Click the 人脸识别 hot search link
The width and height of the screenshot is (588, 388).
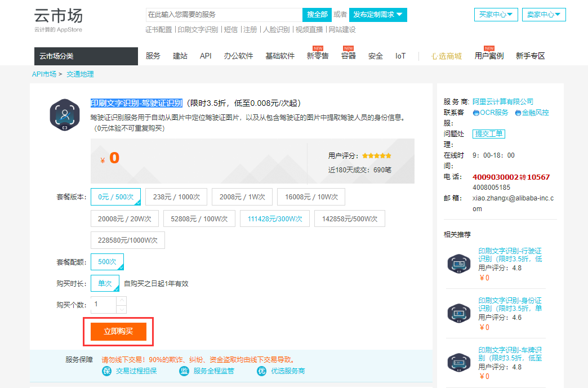[277, 30]
